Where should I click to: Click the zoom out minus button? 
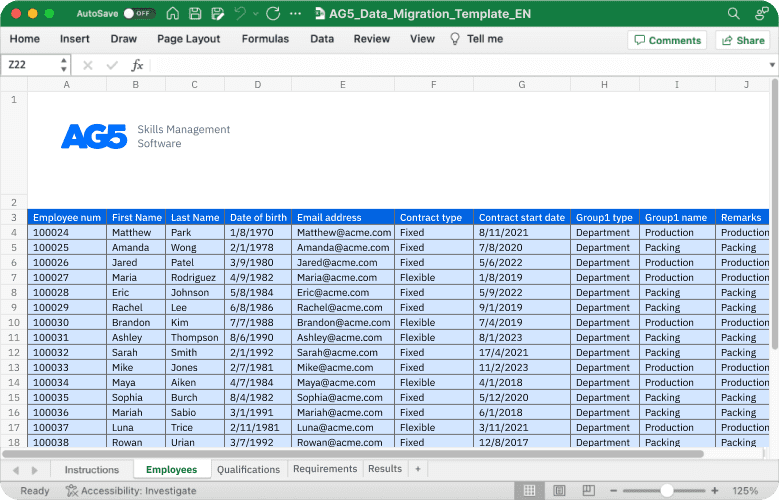[614, 491]
